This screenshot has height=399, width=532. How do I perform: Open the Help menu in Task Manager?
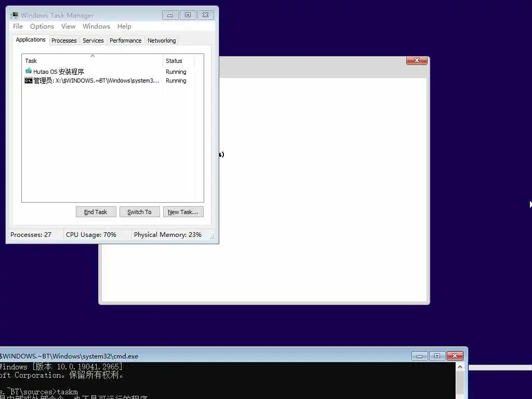tap(124, 26)
